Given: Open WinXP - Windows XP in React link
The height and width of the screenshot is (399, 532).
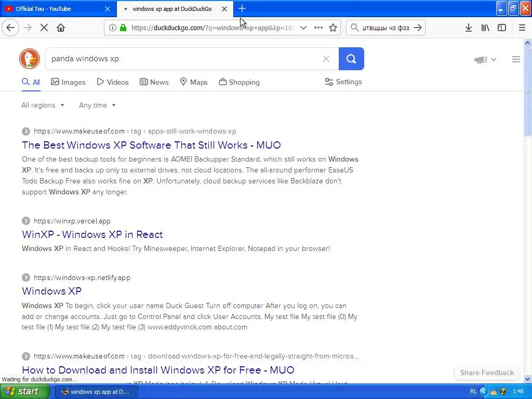Looking at the screenshot, I should 92,234.
